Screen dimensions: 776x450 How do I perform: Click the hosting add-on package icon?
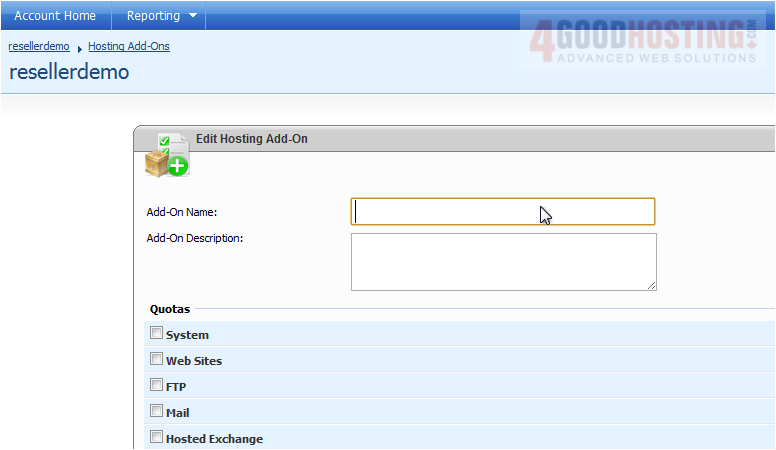click(x=166, y=156)
